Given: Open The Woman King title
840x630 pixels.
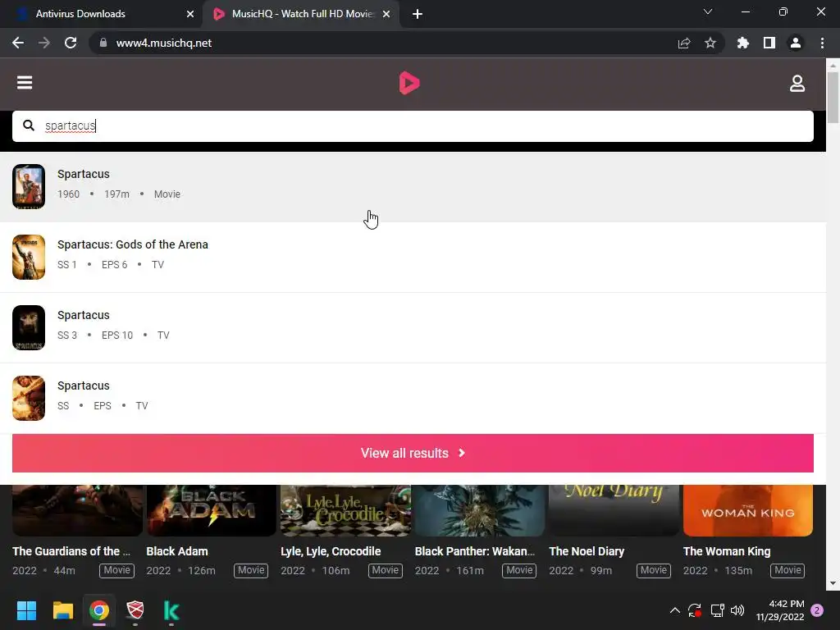Looking at the screenshot, I should [727, 551].
